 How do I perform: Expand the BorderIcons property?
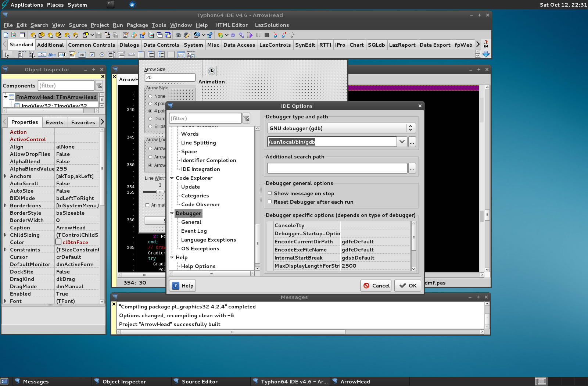tap(5, 205)
